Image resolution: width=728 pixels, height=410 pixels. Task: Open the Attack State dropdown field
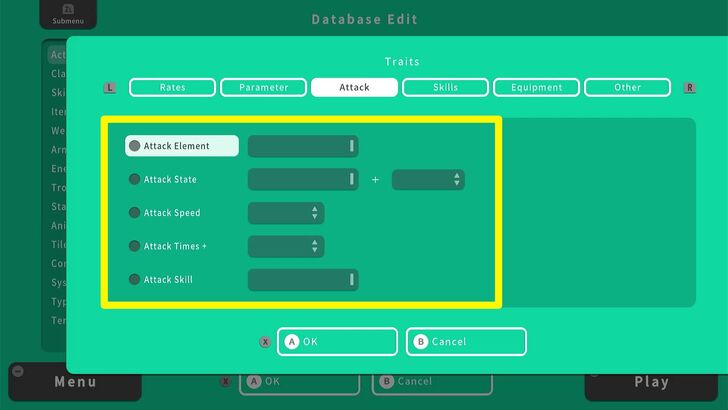[303, 180]
